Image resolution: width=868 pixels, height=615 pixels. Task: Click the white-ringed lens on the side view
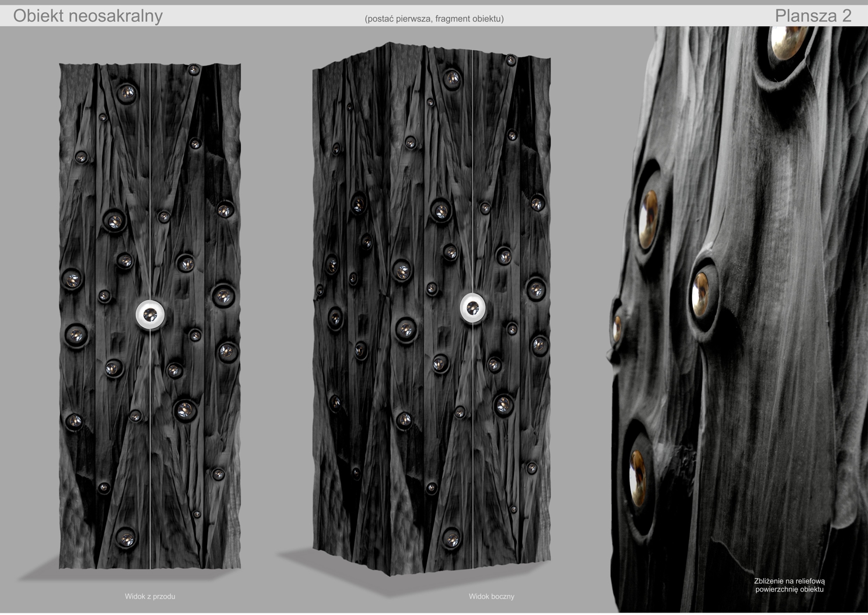click(x=473, y=307)
